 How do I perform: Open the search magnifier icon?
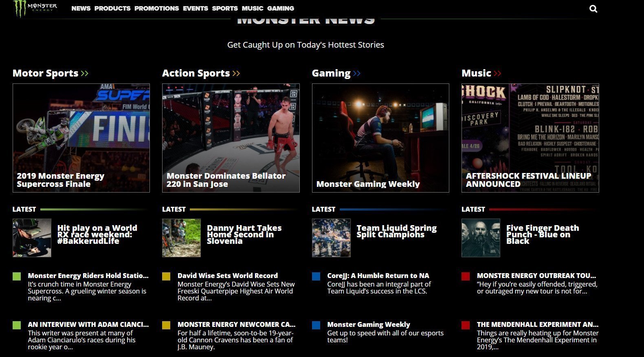click(593, 9)
